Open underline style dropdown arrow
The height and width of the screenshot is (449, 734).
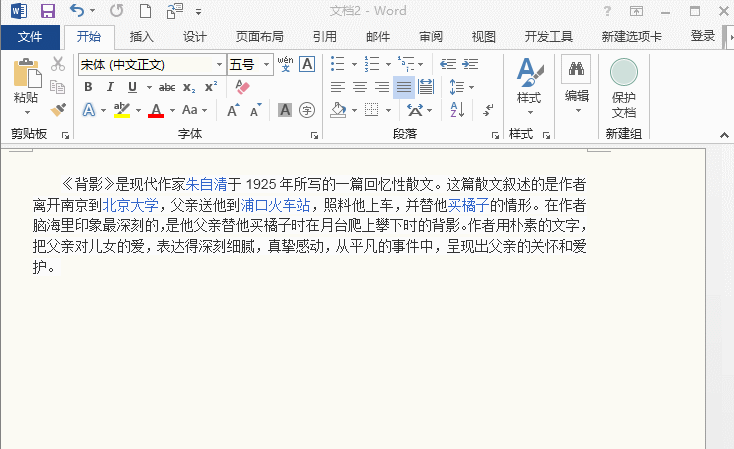point(149,88)
